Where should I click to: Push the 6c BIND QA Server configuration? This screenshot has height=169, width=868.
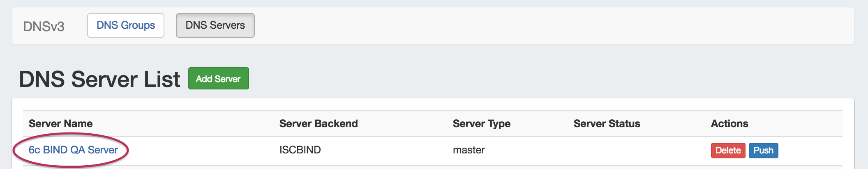[763, 151]
